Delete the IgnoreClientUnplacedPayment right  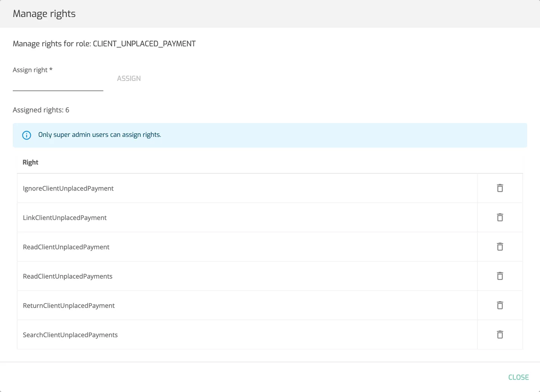click(500, 188)
